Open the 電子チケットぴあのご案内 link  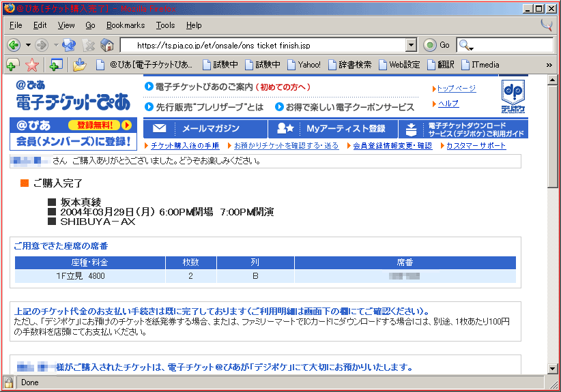tap(227, 87)
